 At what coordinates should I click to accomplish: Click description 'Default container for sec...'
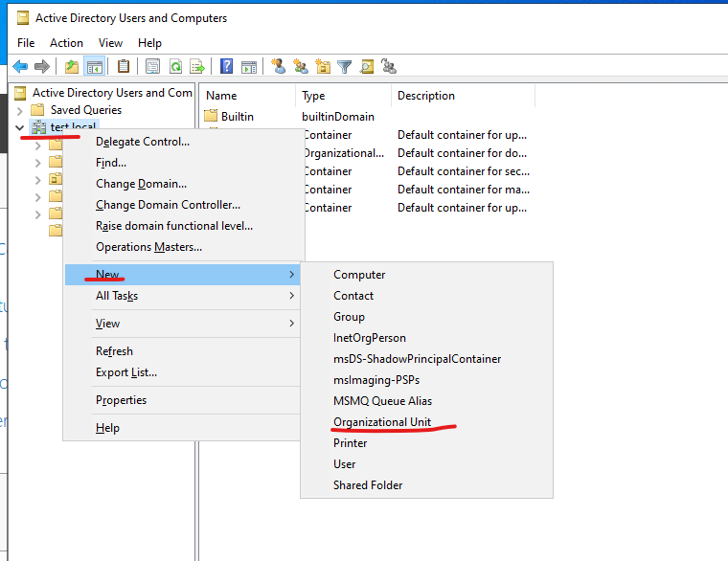click(464, 171)
